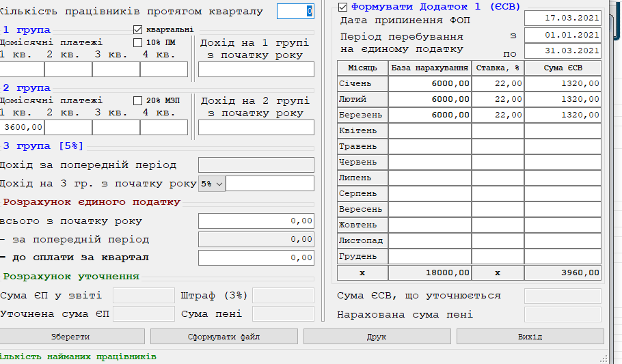The width and height of the screenshot is (622, 364).
Task: Click Травень rate empty cell
Action: click(498, 146)
